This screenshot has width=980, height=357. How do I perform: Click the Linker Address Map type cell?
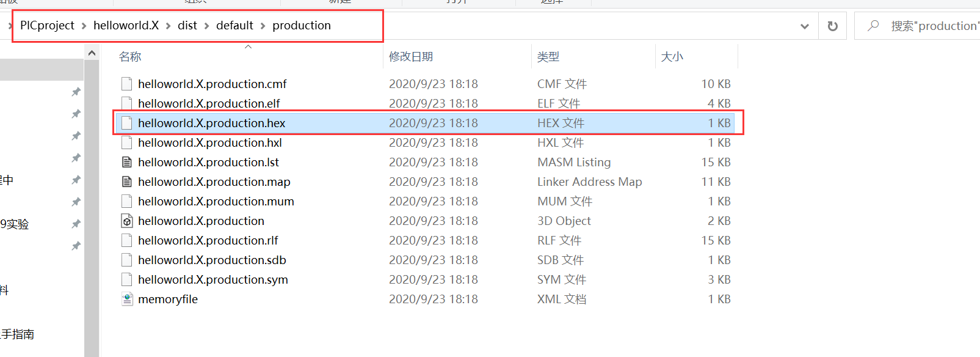(x=590, y=182)
